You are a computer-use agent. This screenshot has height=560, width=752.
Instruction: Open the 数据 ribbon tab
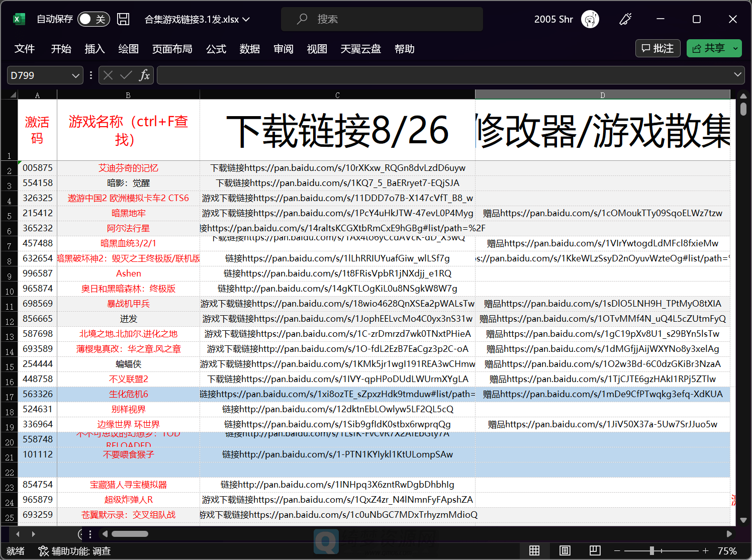pyautogui.click(x=250, y=49)
